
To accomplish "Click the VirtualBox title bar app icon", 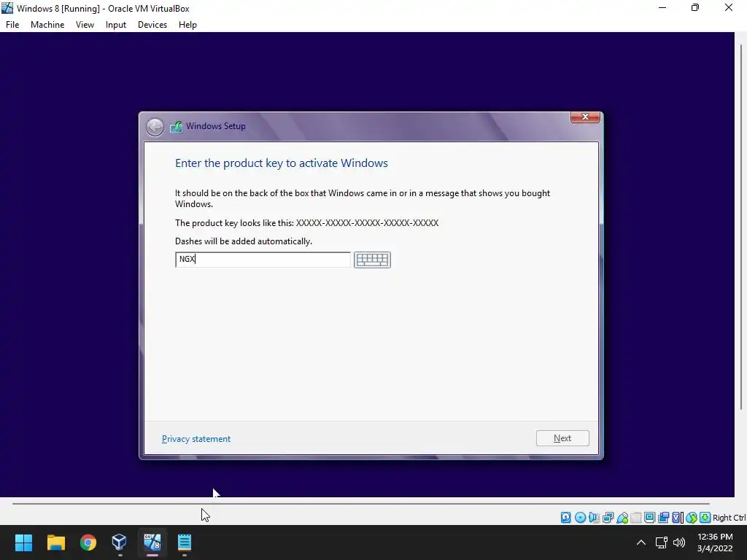I will point(7,8).
